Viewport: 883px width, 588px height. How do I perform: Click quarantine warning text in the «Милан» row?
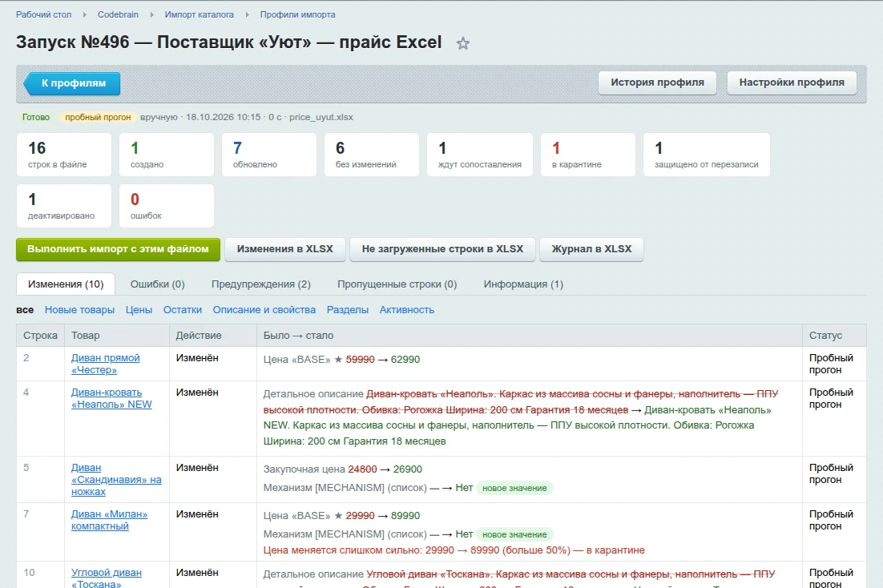pos(454,550)
